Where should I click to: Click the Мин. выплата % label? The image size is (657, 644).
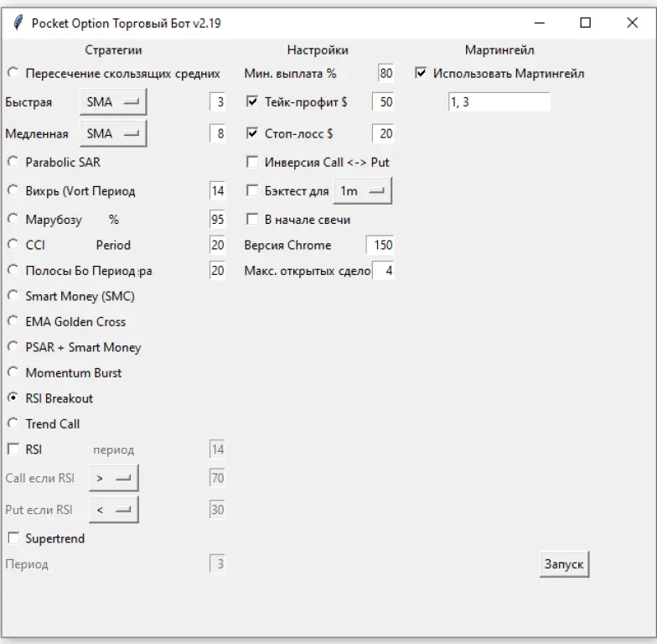[290, 74]
